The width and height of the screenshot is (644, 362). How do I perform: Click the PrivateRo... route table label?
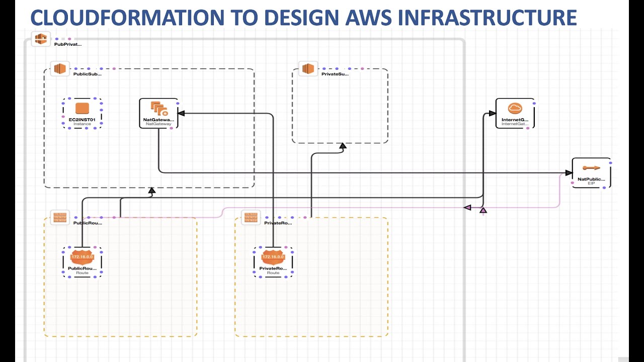tap(278, 223)
